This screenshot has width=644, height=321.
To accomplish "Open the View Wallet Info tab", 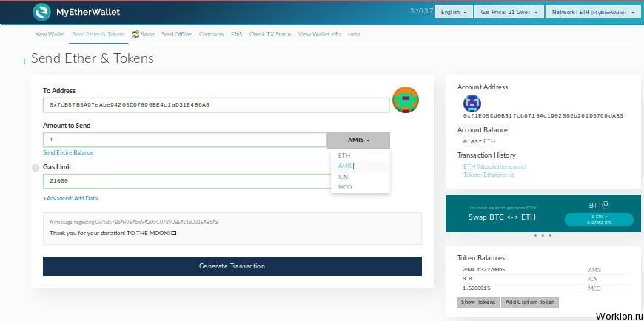I will 320,34.
